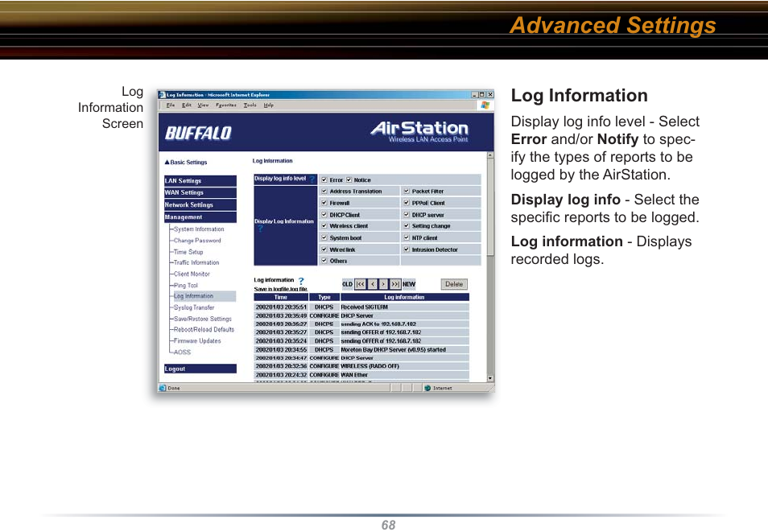Toggle the DHCP server checkbox
768x532 pixels.
click(406, 215)
